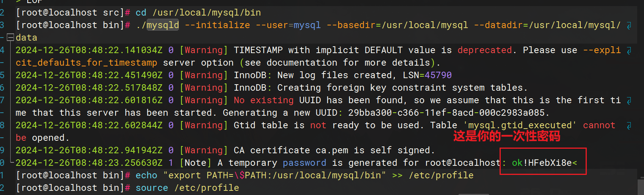644x195 pixels.
Task: Click /etc/profile on the source line
Action: (207, 188)
